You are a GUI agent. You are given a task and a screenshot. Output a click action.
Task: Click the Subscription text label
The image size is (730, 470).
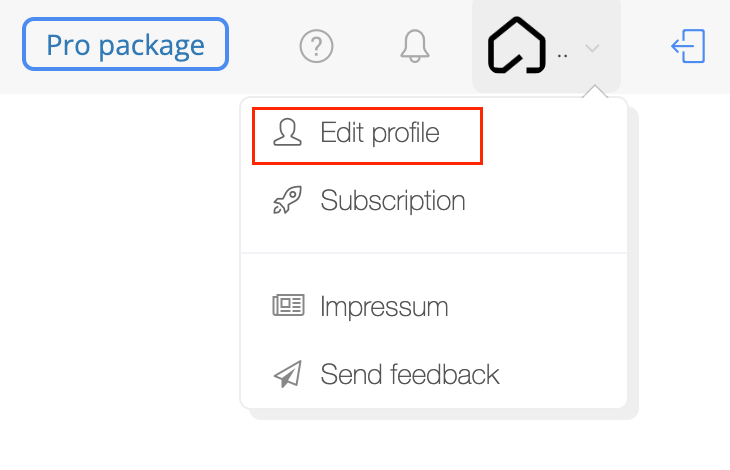393,201
